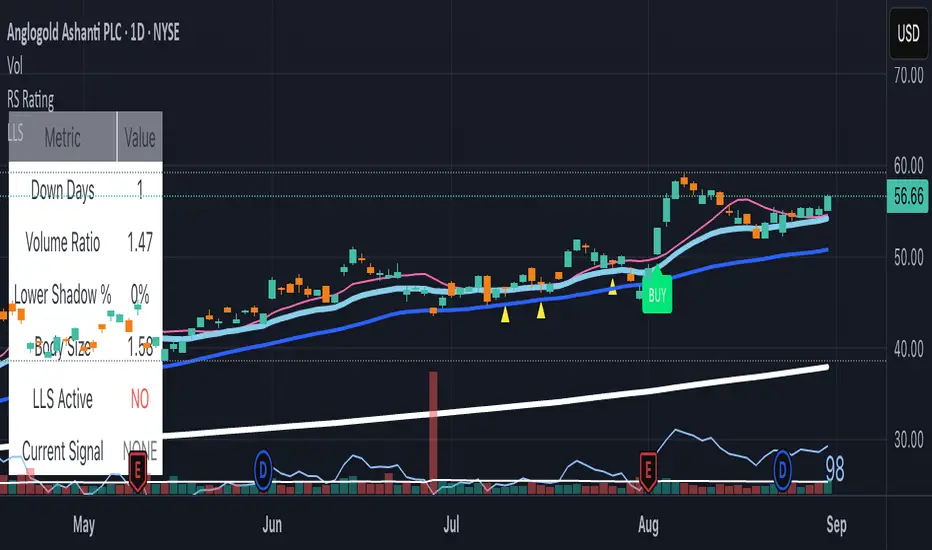The width and height of the screenshot is (932, 550).
Task: Click the Lower Shadow % row label
Action: tap(62, 294)
